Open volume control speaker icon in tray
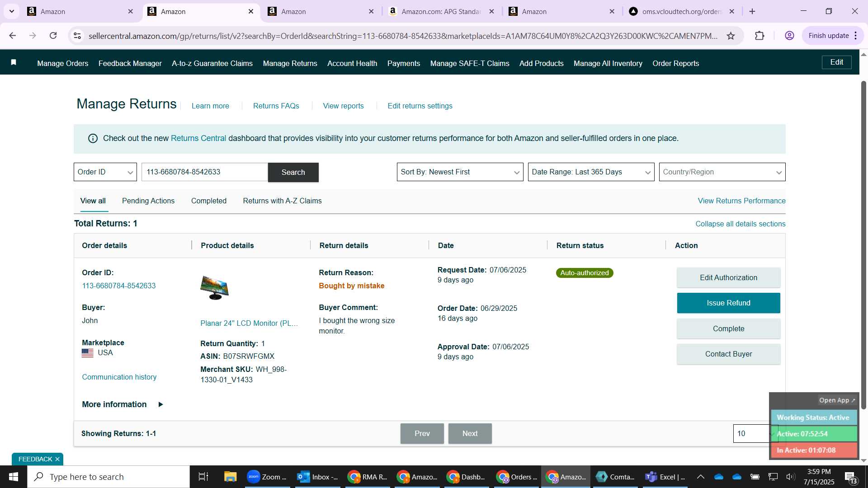This screenshot has width=868, height=488. pyautogui.click(x=791, y=477)
